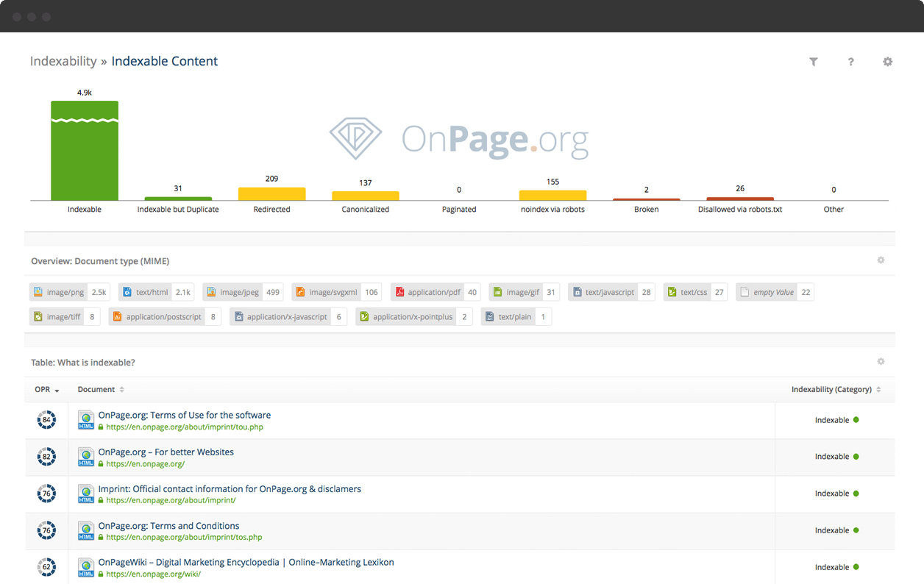
Task: Click the 4.9k value above Indexable bar
Action: [85, 93]
